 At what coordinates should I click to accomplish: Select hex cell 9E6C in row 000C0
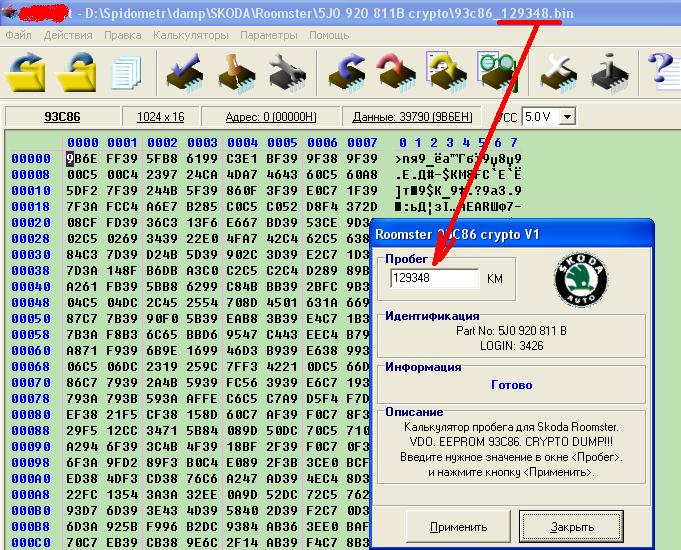point(202,543)
